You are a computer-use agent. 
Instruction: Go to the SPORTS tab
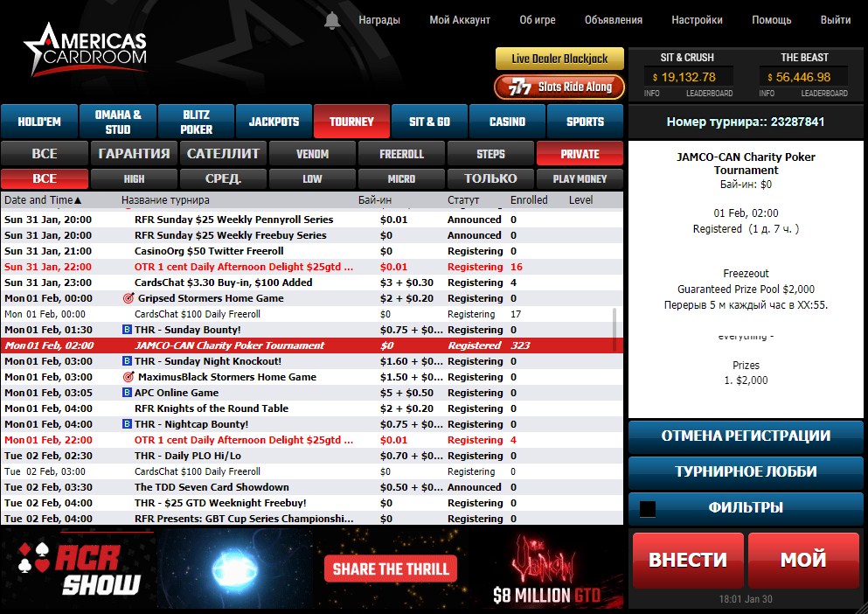[x=585, y=122]
